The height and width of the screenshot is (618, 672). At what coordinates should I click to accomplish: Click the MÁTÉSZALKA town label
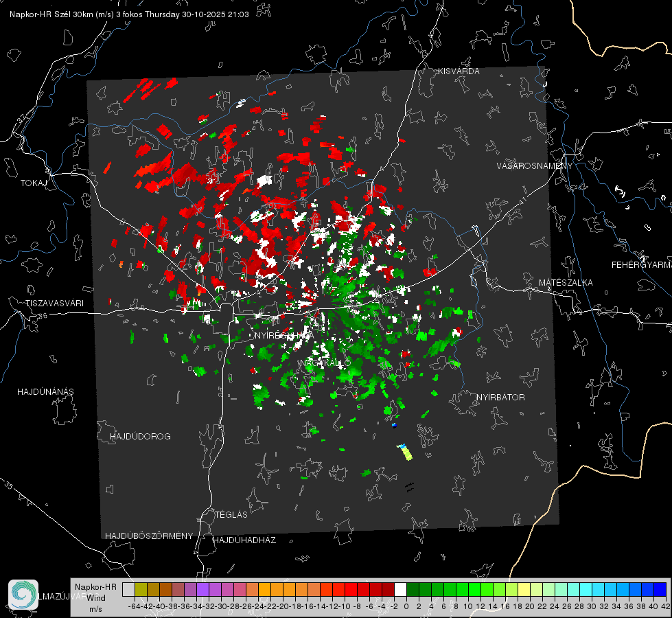566,283
